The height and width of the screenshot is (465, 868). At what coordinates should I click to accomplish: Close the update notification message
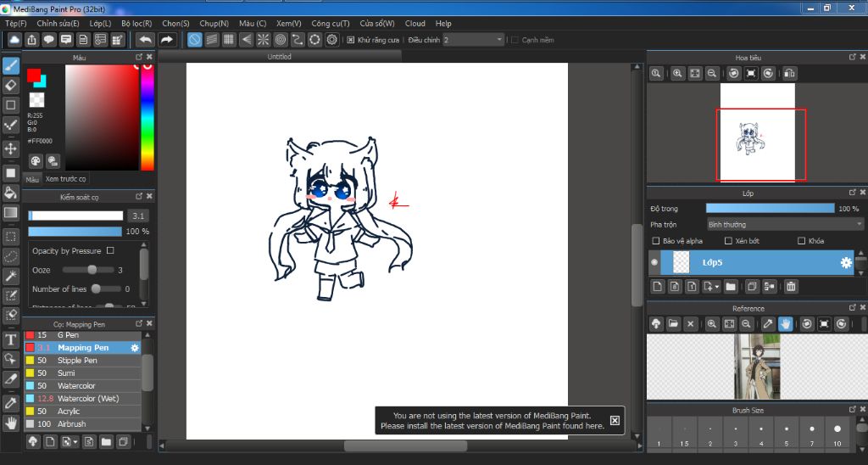615,420
